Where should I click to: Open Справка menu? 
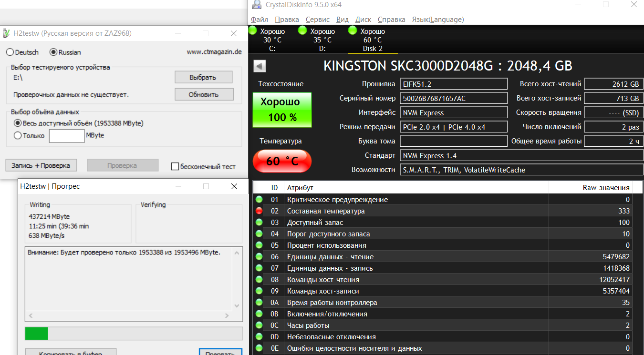(392, 20)
